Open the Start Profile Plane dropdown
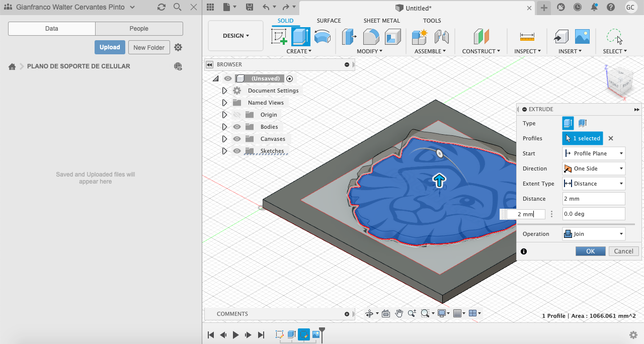The image size is (644, 344). point(594,153)
